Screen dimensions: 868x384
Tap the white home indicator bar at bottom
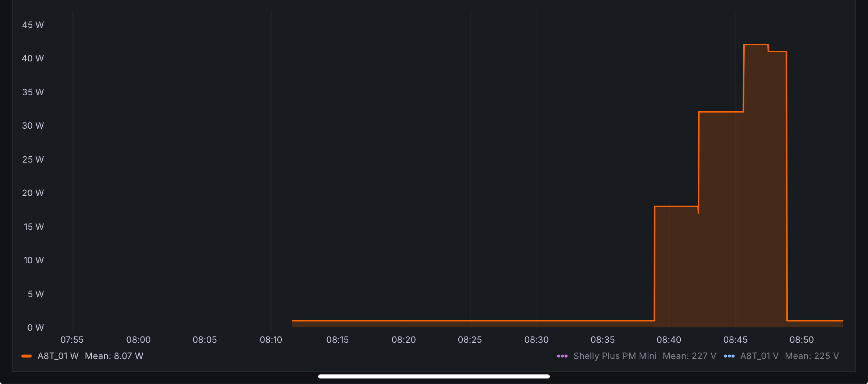tap(434, 376)
